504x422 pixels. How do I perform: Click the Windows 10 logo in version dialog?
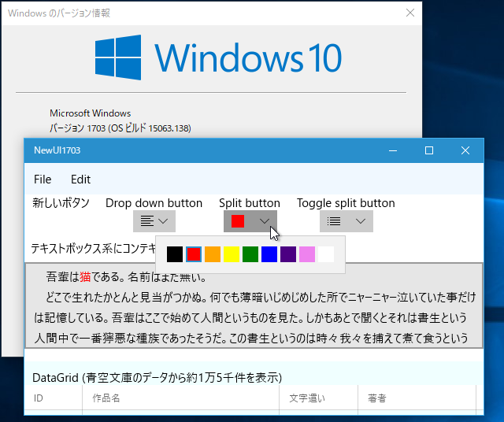(218, 57)
